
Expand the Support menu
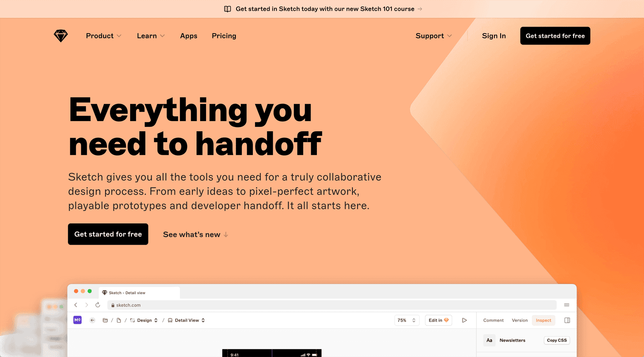(x=434, y=36)
